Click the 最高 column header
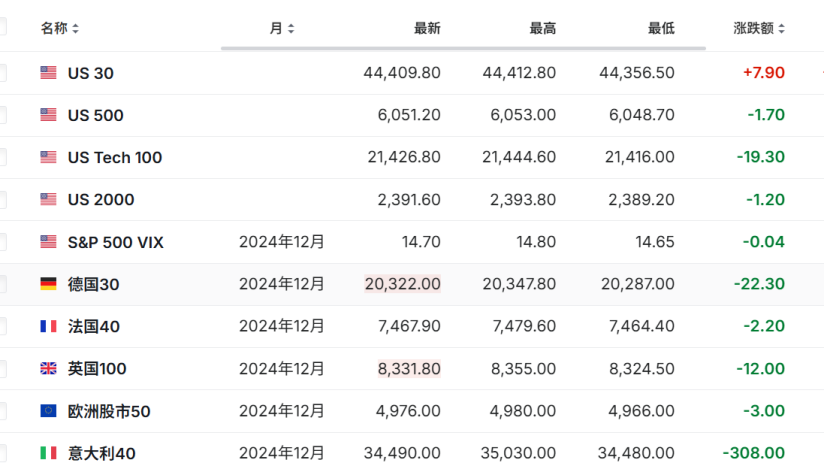830x469 pixels. point(542,29)
